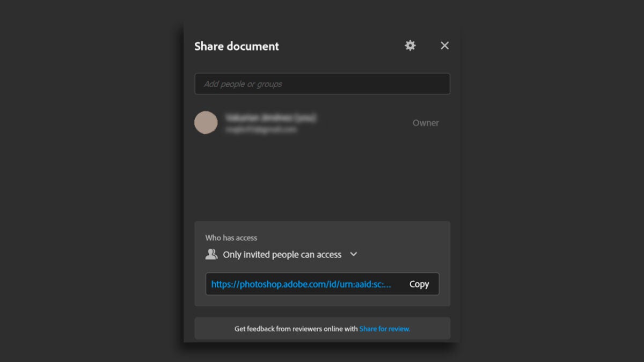Click the Owner role label
Screen dimensions: 644x362
click(426, 123)
